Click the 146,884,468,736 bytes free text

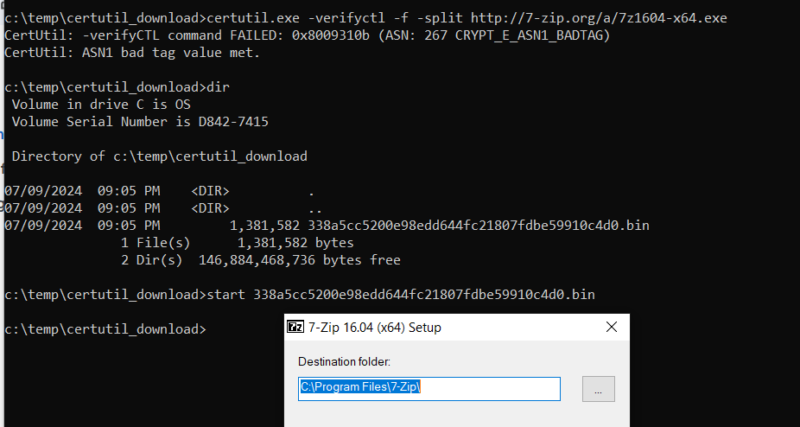pyautogui.click(x=299, y=261)
